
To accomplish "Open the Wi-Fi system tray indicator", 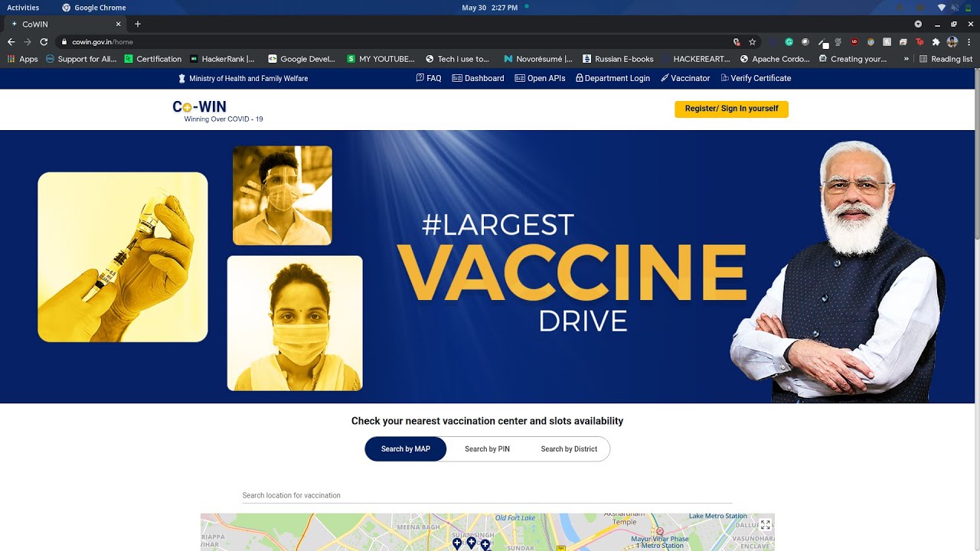I will (942, 8).
